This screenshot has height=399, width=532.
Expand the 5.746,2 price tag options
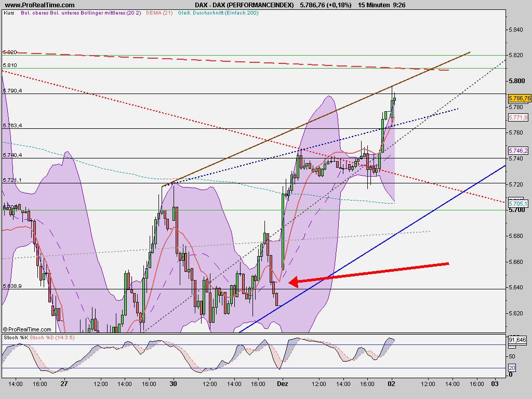pos(517,151)
